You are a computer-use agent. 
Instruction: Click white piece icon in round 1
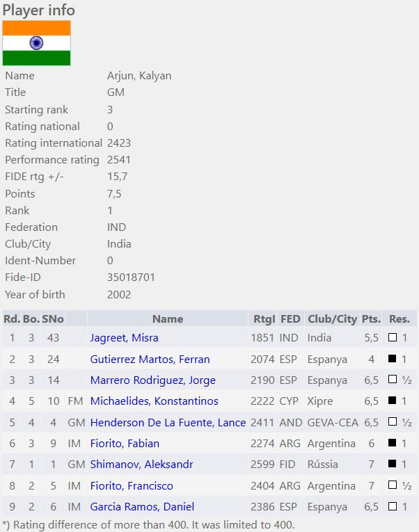(392, 337)
